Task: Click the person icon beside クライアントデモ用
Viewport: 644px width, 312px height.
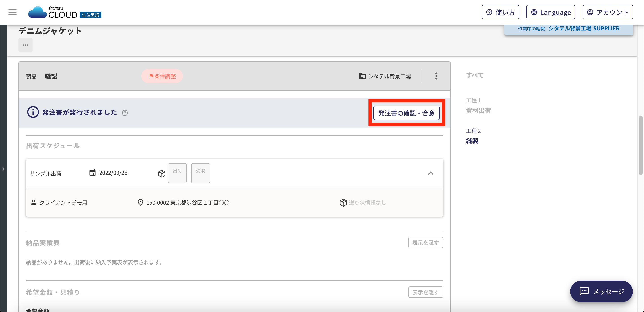Action: tap(33, 202)
